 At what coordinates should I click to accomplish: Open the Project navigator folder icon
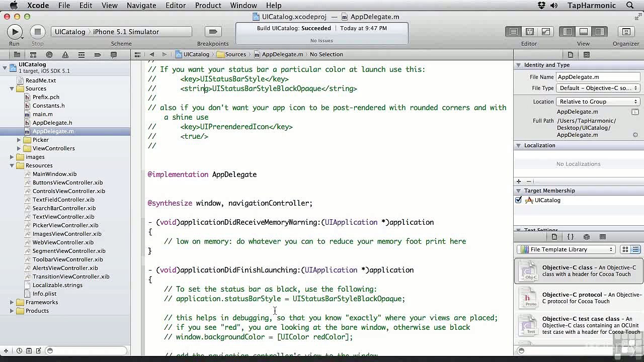click(17, 54)
